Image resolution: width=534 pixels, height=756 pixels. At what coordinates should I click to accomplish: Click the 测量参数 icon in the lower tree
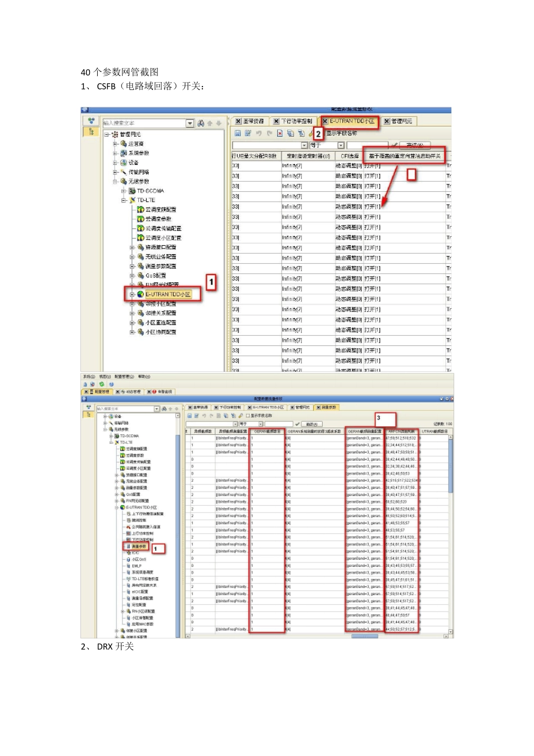click(x=128, y=546)
